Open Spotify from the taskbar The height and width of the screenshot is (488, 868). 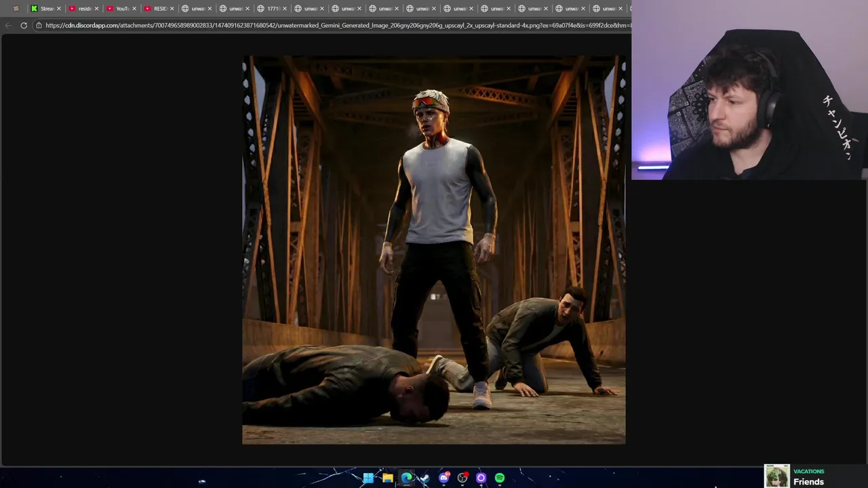pos(500,478)
